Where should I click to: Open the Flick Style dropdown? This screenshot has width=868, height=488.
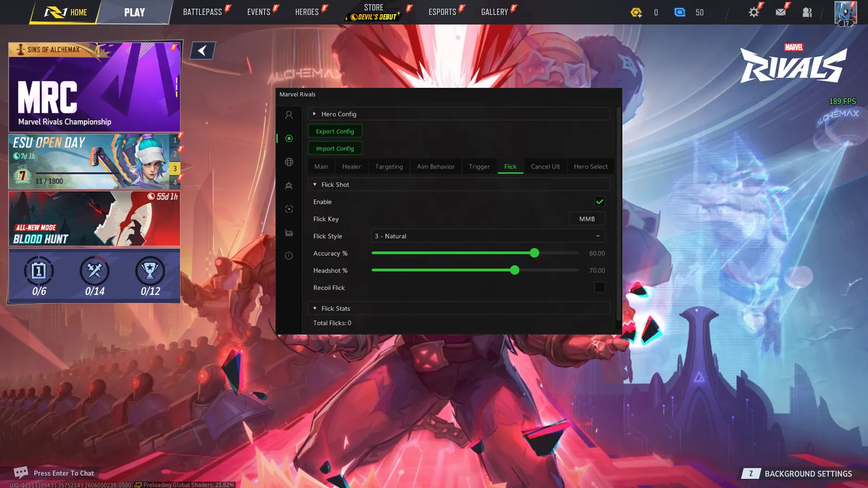pos(488,236)
